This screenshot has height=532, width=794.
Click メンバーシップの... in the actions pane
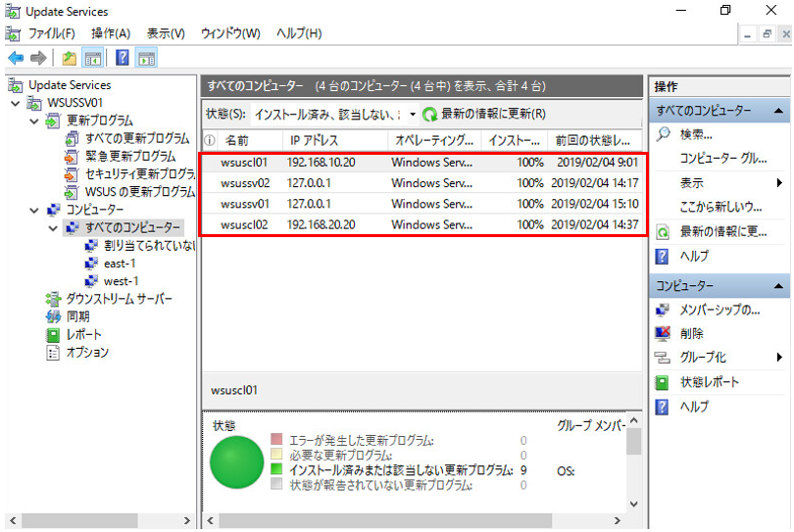(720, 310)
